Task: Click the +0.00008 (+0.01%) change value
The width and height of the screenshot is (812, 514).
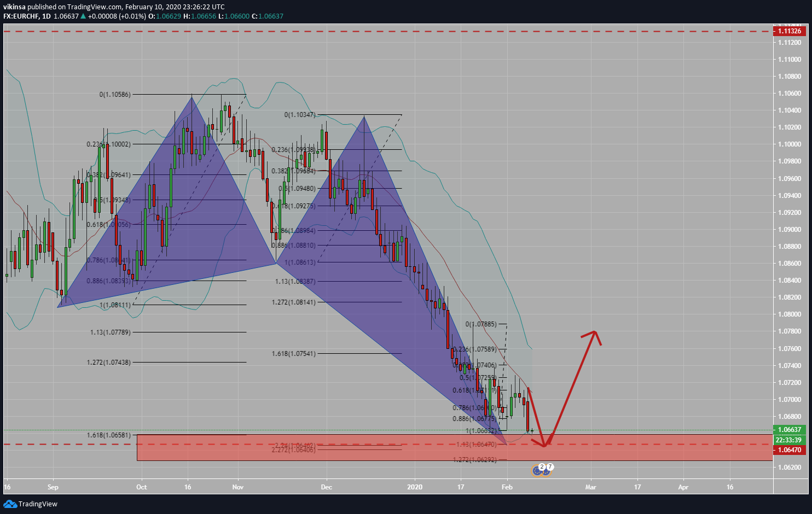Action: click(x=117, y=16)
